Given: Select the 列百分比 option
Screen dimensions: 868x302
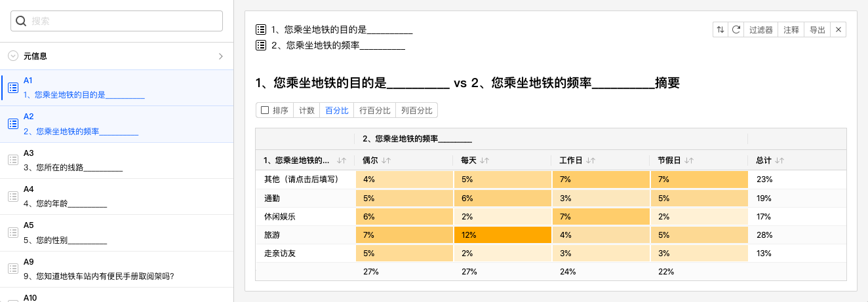Looking at the screenshot, I should 417,111.
